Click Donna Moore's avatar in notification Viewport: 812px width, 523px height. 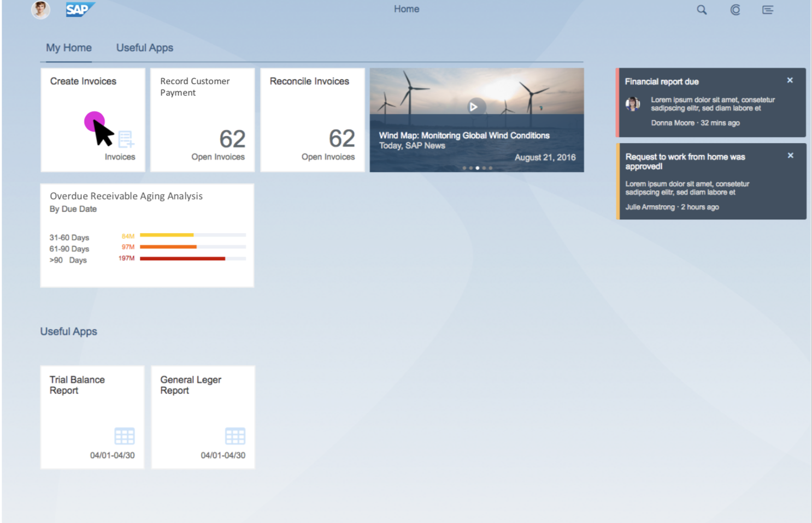tap(633, 104)
